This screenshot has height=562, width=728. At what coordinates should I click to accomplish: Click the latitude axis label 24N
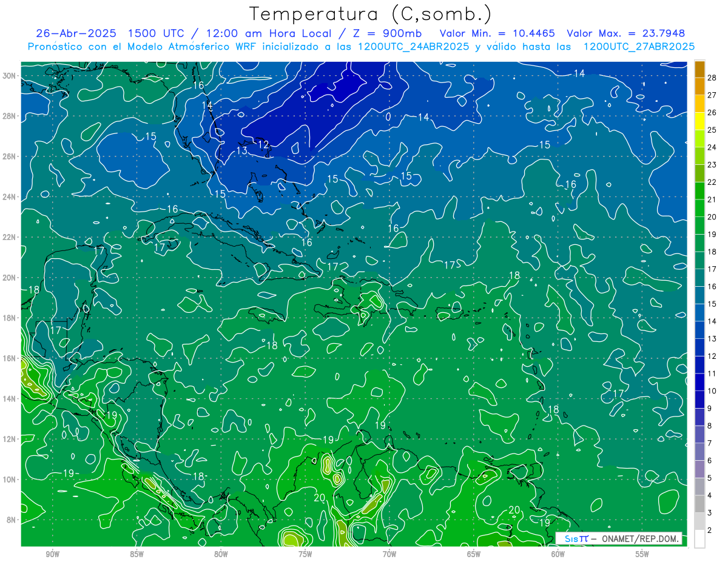(x=10, y=197)
